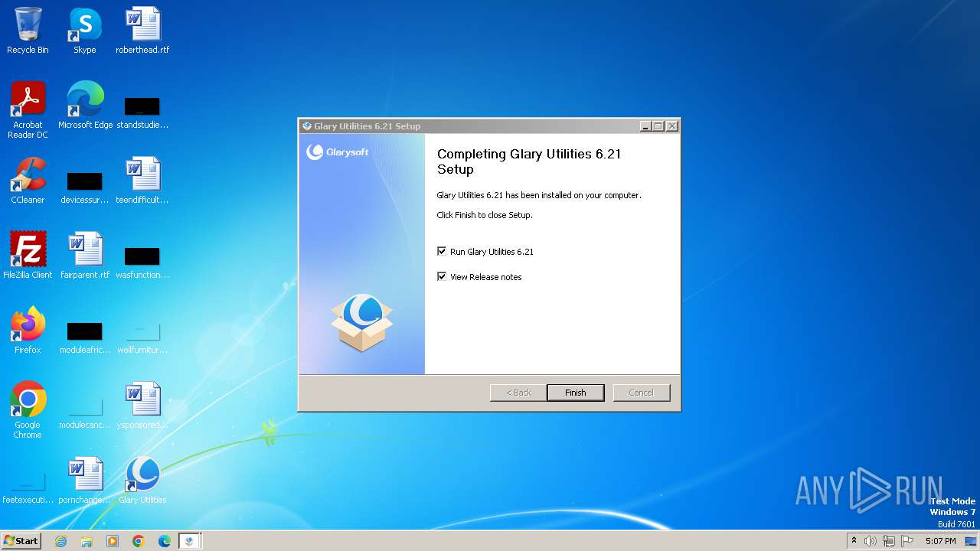Open Internet Explorer from taskbar
The image size is (980, 551).
pos(60,541)
